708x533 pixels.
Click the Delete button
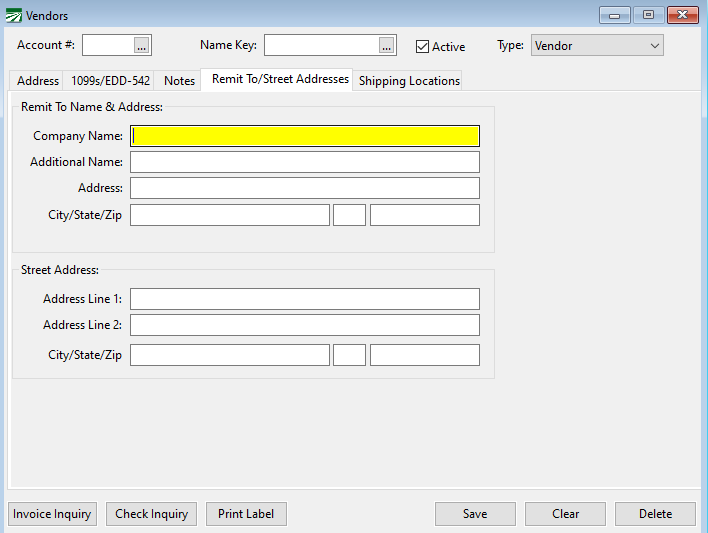[x=655, y=514]
